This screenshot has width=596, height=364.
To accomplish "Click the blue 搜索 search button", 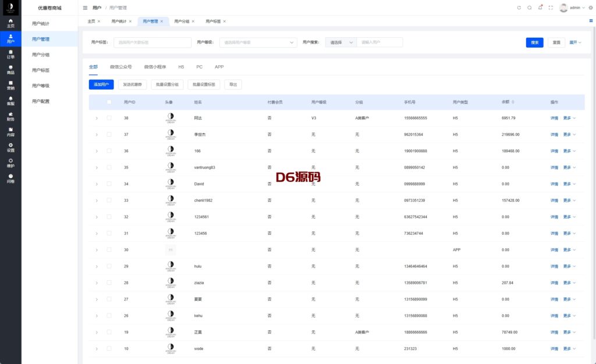I will click(534, 42).
